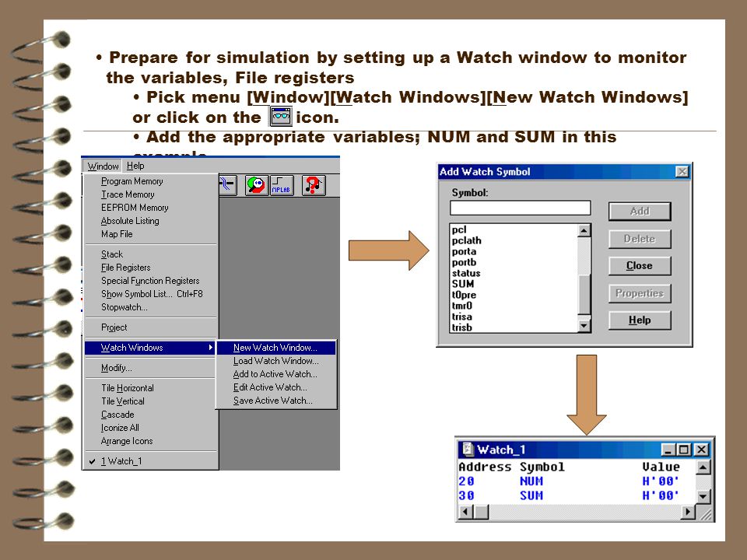Screen dimensions: 747x560
Task: Click the Add button
Action: pos(640,212)
